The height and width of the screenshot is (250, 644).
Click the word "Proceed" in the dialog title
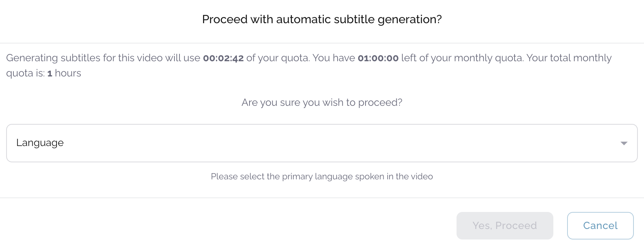pyautogui.click(x=225, y=19)
